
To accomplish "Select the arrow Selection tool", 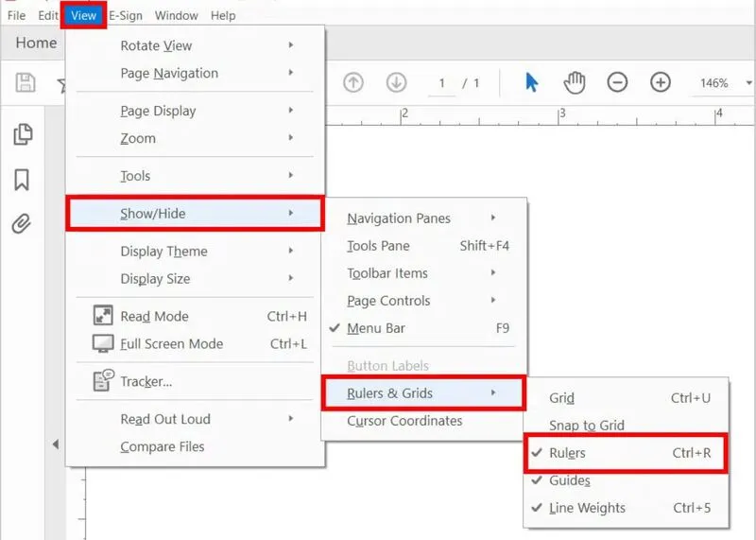I will (x=531, y=82).
